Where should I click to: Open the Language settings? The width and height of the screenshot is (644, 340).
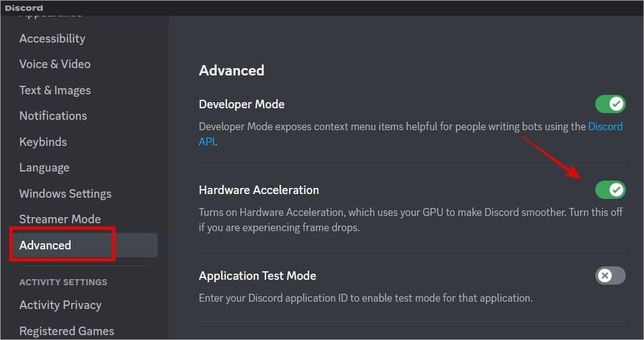pos(44,168)
